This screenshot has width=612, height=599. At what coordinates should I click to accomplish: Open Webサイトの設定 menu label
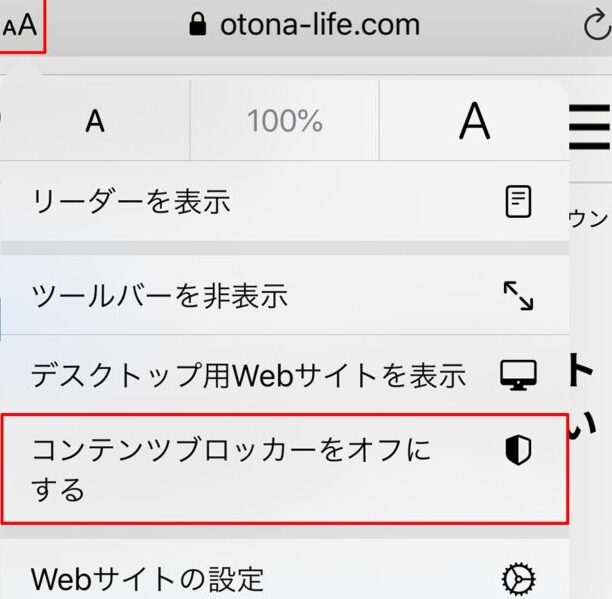pos(148,578)
